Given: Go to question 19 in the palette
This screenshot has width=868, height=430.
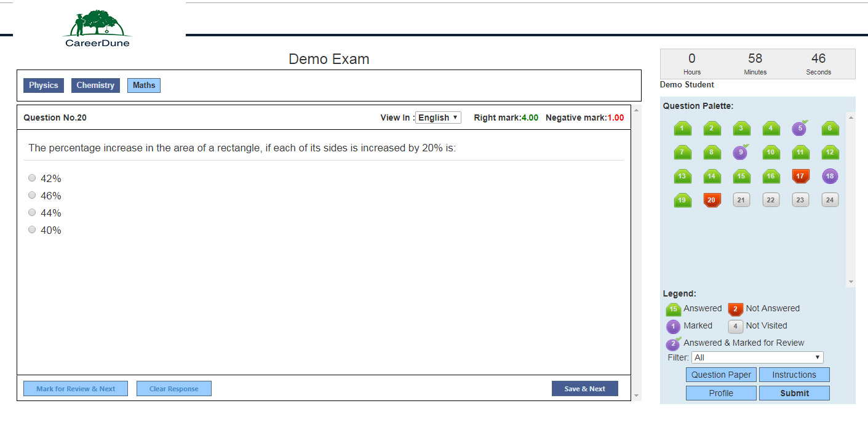Looking at the screenshot, I should (682, 201).
